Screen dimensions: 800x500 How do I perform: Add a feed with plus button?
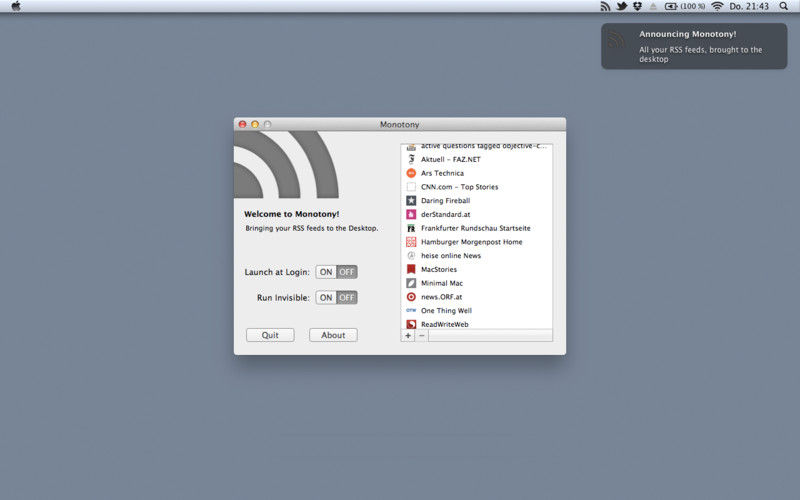408,335
